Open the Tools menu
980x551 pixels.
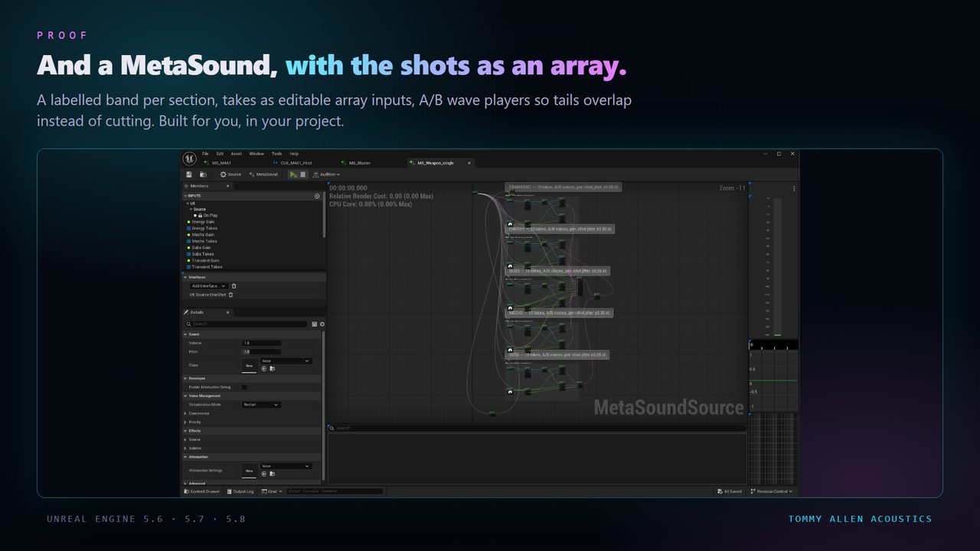276,154
